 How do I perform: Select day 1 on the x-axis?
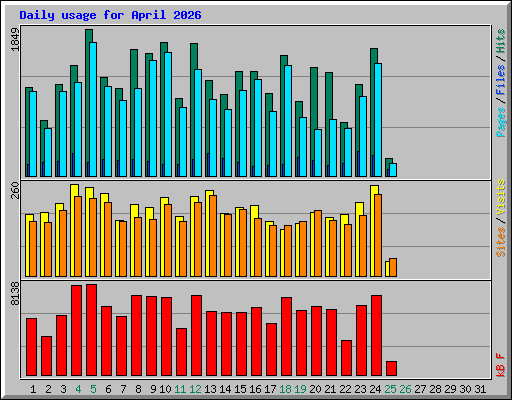click(33, 389)
